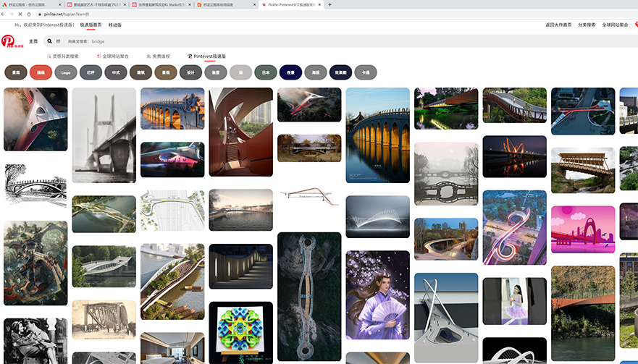This screenshot has height=364, width=638.
Task: Click the 中式 filter chip
Action: pos(116,72)
